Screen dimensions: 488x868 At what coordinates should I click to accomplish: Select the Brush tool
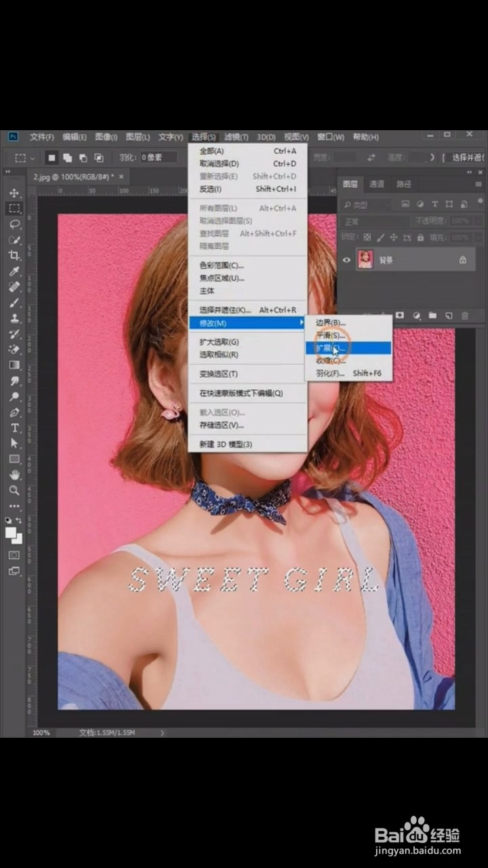point(14,302)
